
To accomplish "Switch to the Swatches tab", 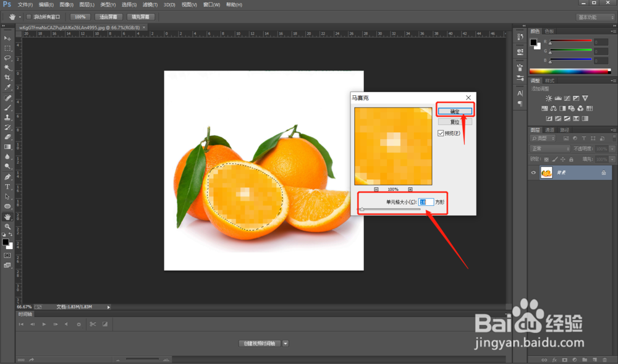I will [549, 31].
